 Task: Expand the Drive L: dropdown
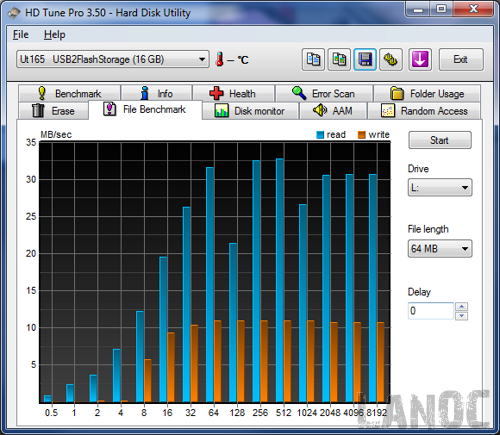pyautogui.click(x=440, y=187)
